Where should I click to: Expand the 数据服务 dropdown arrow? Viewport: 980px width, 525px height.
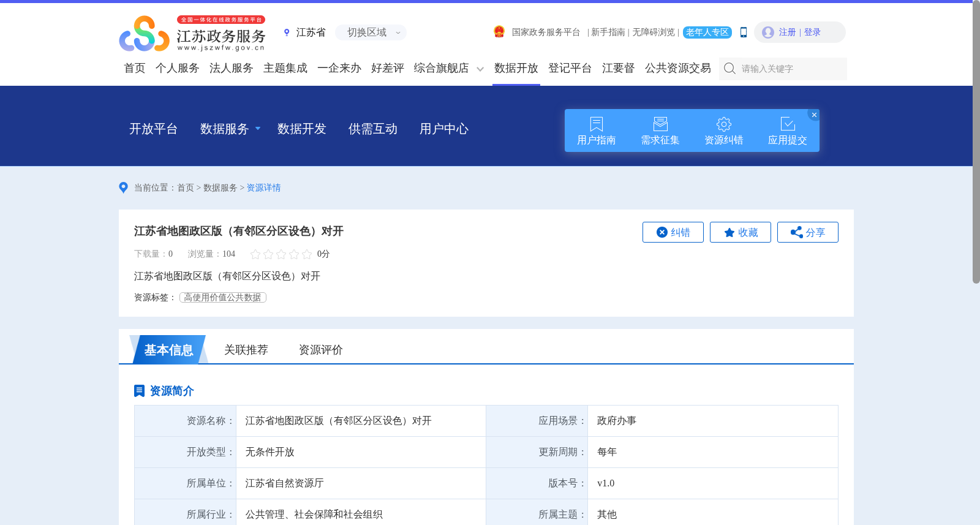pos(258,129)
